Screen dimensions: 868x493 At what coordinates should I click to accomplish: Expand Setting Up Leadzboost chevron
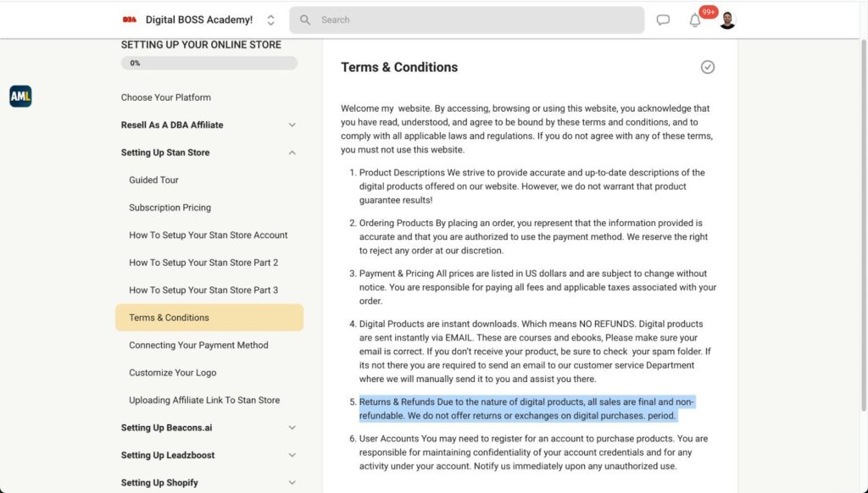pos(292,456)
